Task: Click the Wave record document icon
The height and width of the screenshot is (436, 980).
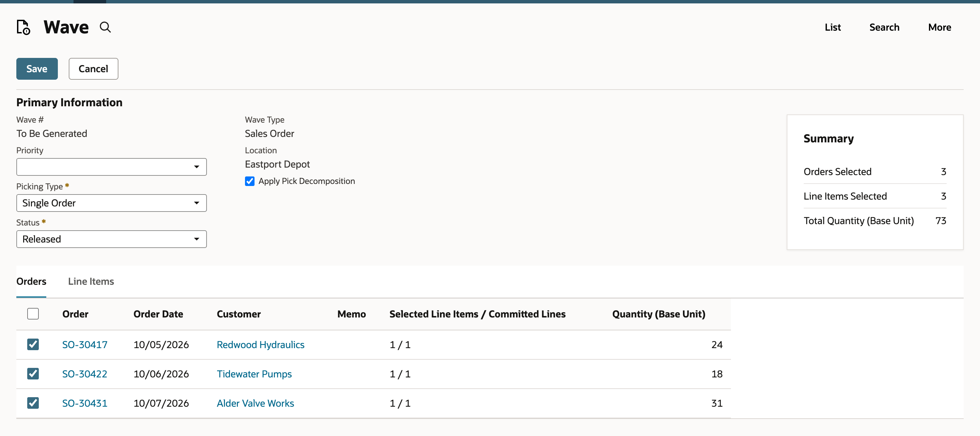Action: pyautogui.click(x=23, y=27)
